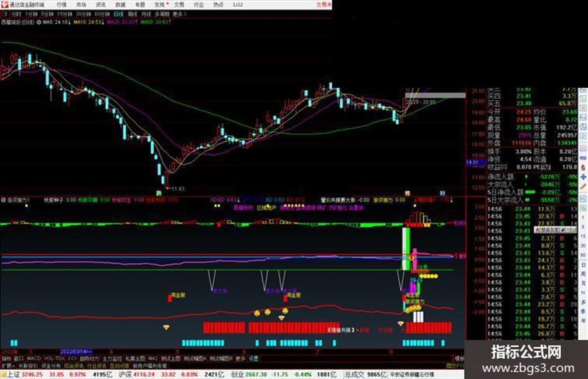This screenshot has height=379, width=588.
Task: Click sidebar 年 period button
Action: [x=583, y=321]
